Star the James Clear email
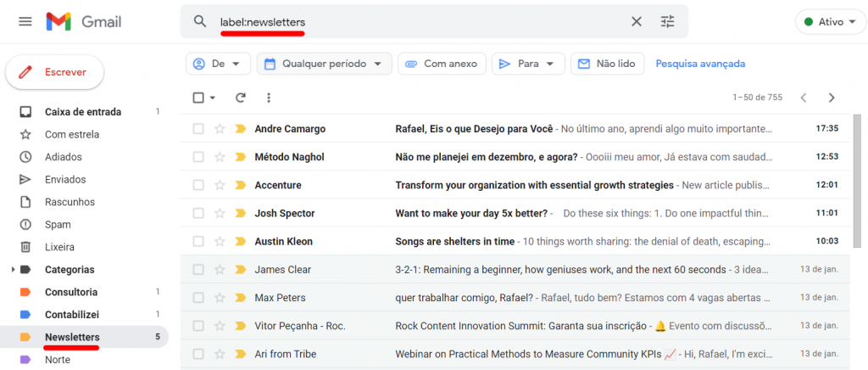The height and width of the screenshot is (370, 868). click(x=220, y=269)
